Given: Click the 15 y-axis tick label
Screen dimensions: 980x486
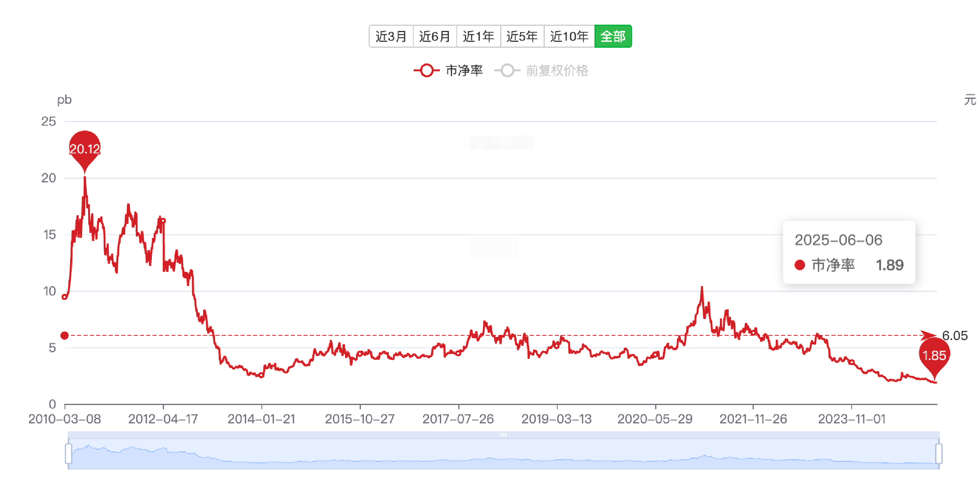Looking at the screenshot, I should point(49,235).
